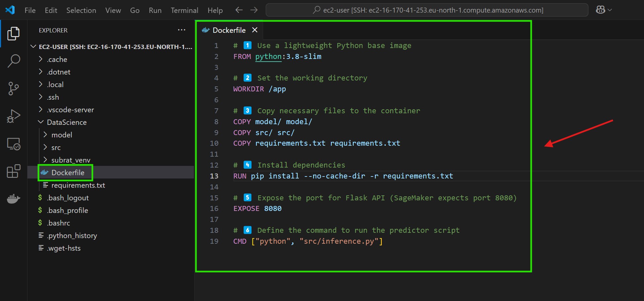
Task: Open the Extensions view
Action: click(x=14, y=171)
